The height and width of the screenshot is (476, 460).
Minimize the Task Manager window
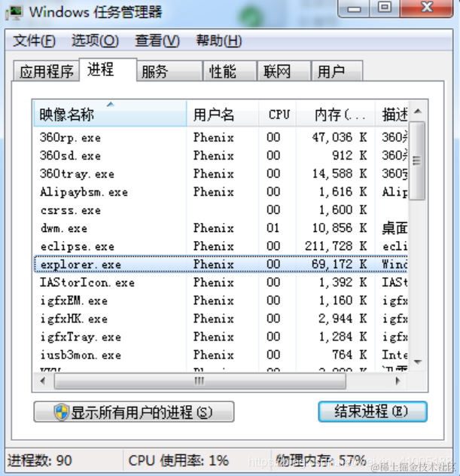click(x=354, y=8)
